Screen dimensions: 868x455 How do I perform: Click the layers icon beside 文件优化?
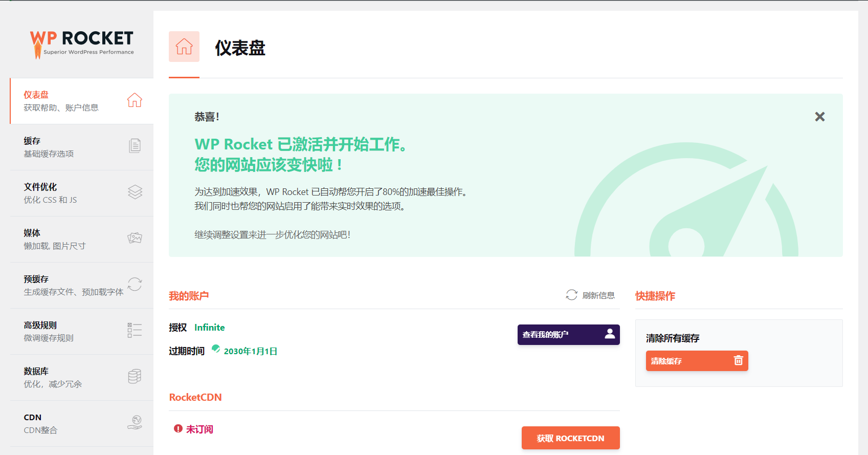[x=135, y=192]
